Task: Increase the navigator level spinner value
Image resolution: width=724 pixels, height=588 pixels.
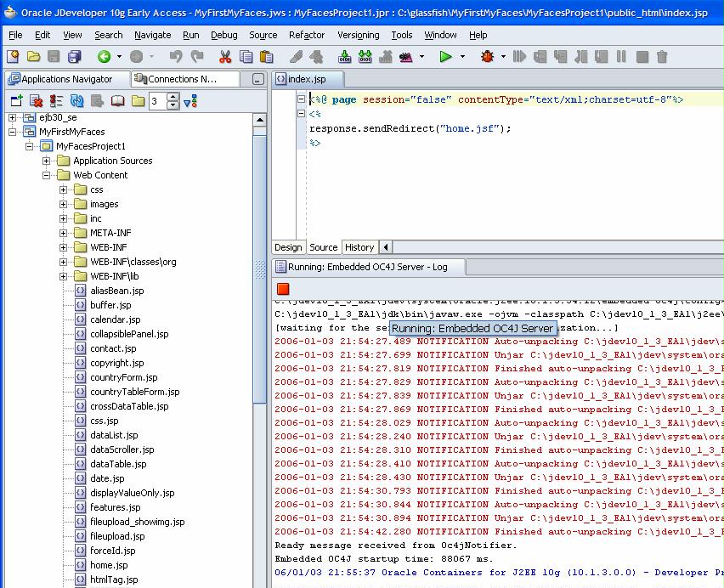Action: pos(173,97)
